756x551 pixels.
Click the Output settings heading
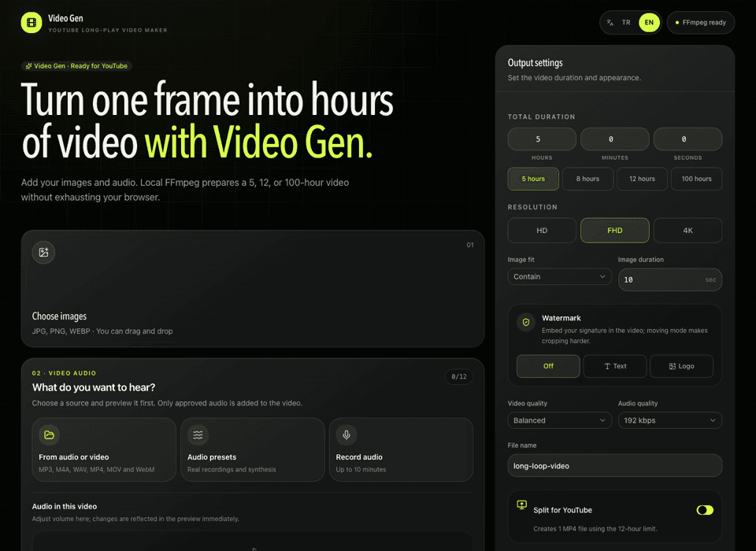(x=535, y=63)
